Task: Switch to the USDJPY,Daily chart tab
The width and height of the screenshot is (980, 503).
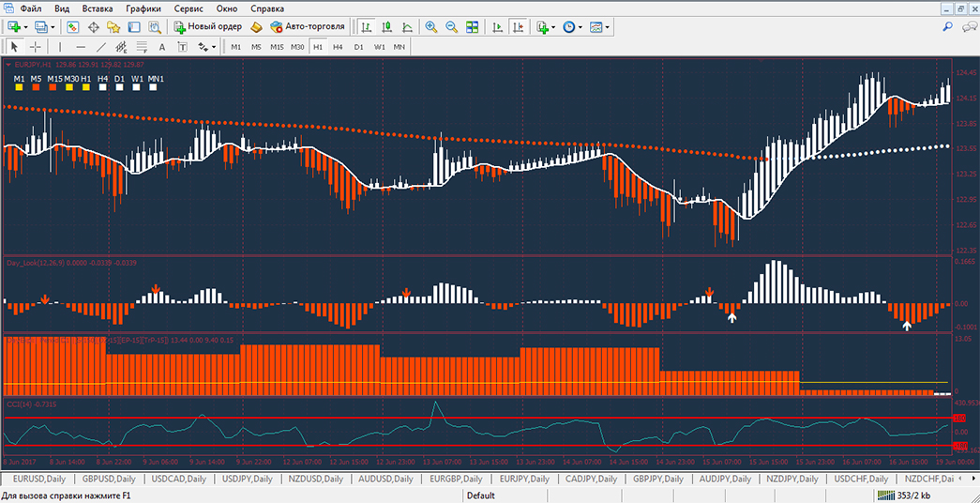Action: pos(247,479)
